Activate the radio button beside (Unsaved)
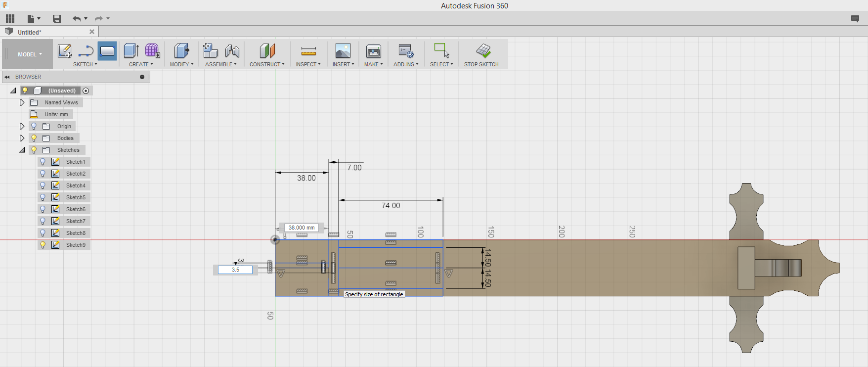This screenshot has width=868, height=367. click(86, 91)
